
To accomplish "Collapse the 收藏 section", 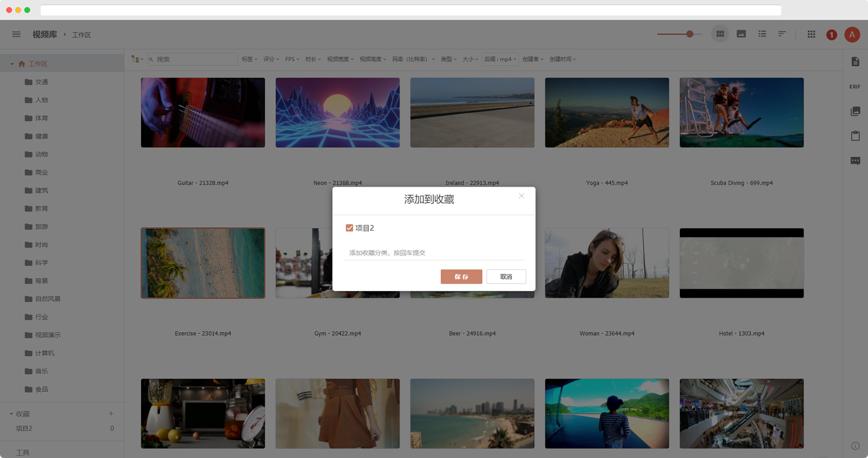I will (11, 414).
